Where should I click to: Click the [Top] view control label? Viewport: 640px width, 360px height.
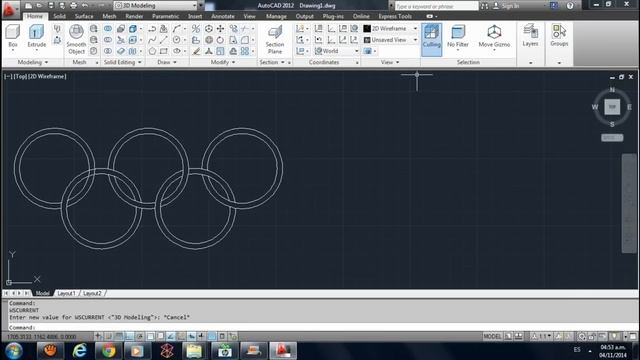(20, 76)
